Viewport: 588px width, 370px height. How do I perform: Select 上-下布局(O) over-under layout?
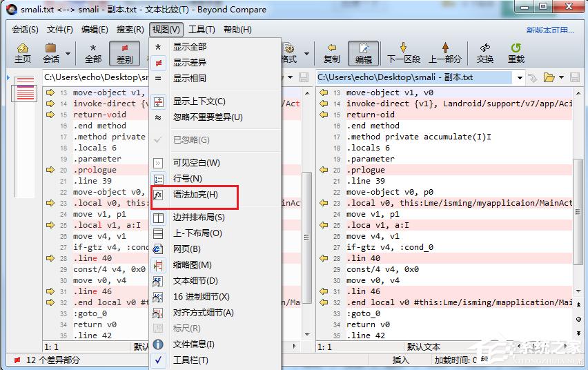[215, 233]
